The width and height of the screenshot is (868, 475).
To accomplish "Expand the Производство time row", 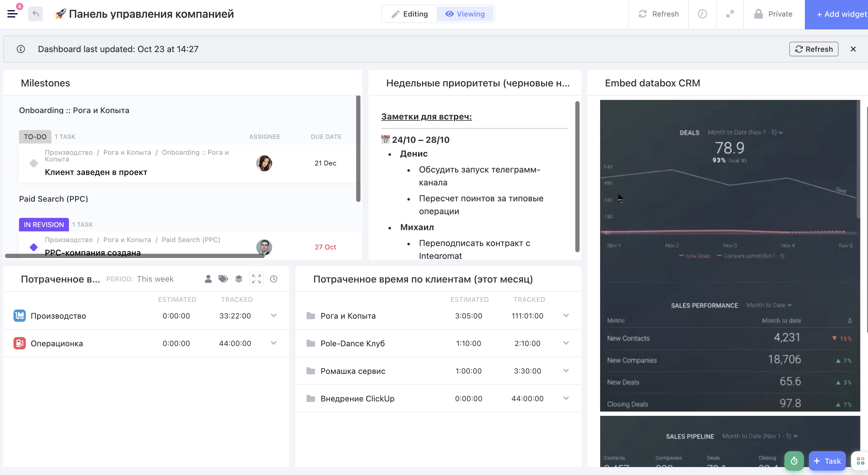I will click(x=274, y=316).
